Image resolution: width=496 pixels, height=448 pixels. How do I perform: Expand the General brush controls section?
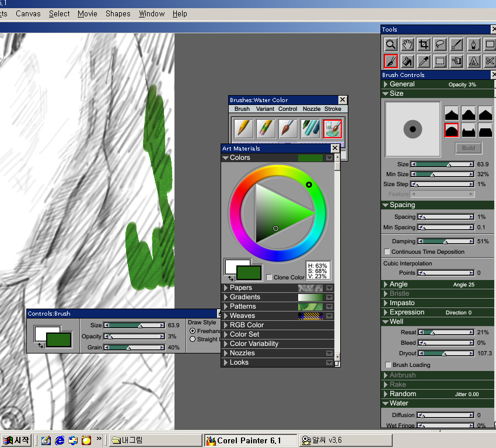[x=386, y=84]
